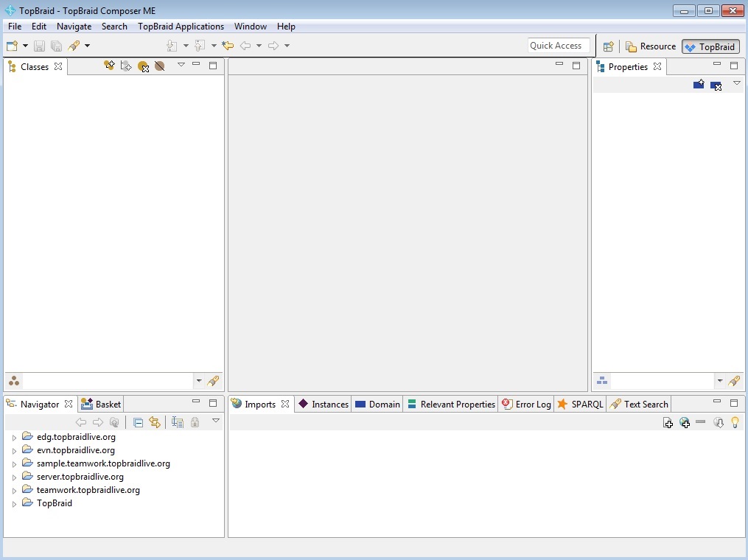Activate the Resource perspective button
Viewport: 748px width, 560px height.
[x=651, y=46]
